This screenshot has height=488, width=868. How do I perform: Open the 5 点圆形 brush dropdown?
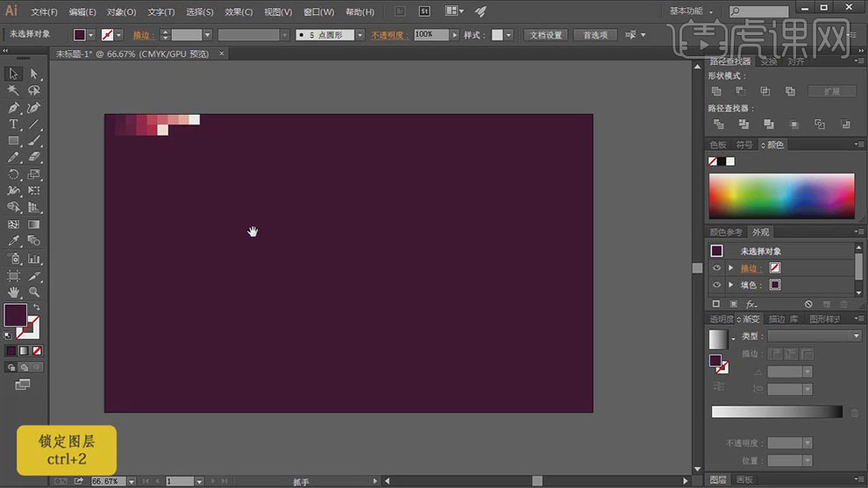[359, 35]
